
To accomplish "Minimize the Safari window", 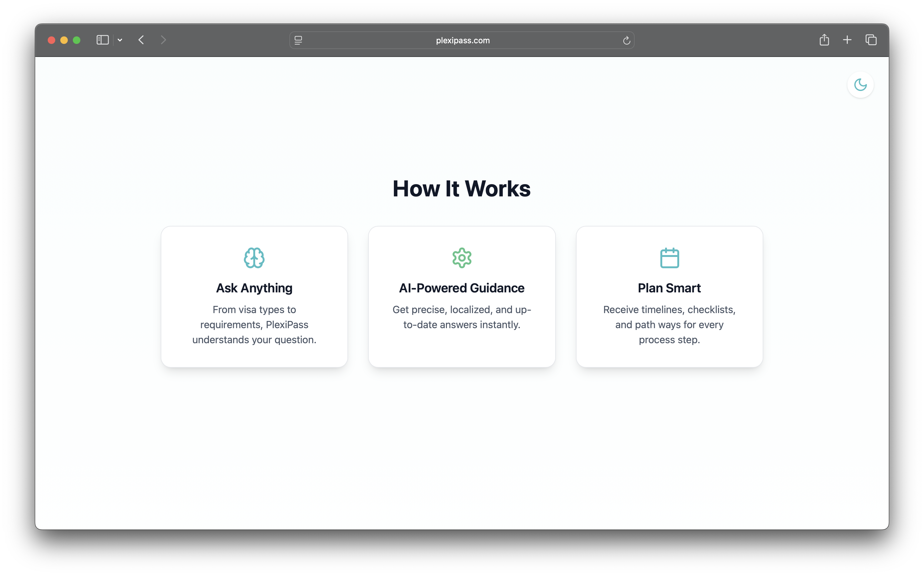I will click(x=64, y=40).
